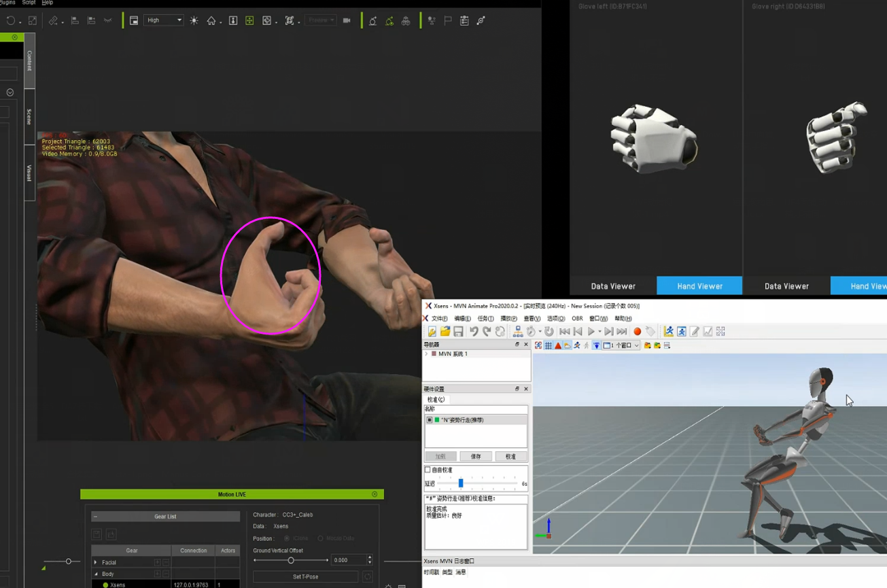
Task: Check the 自由校准 checkbox in Xsens
Action: coord(428,470)
